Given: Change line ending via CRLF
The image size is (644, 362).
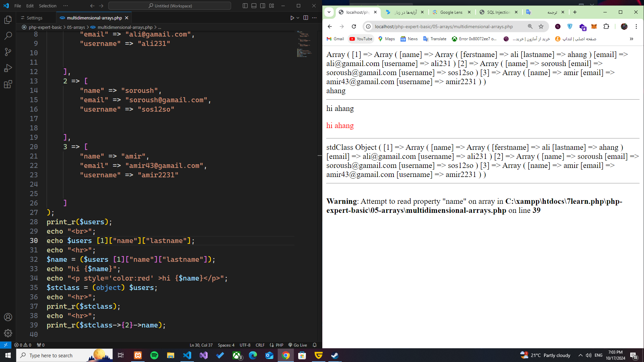Looking at the screenshot, I should click(260, 345).
